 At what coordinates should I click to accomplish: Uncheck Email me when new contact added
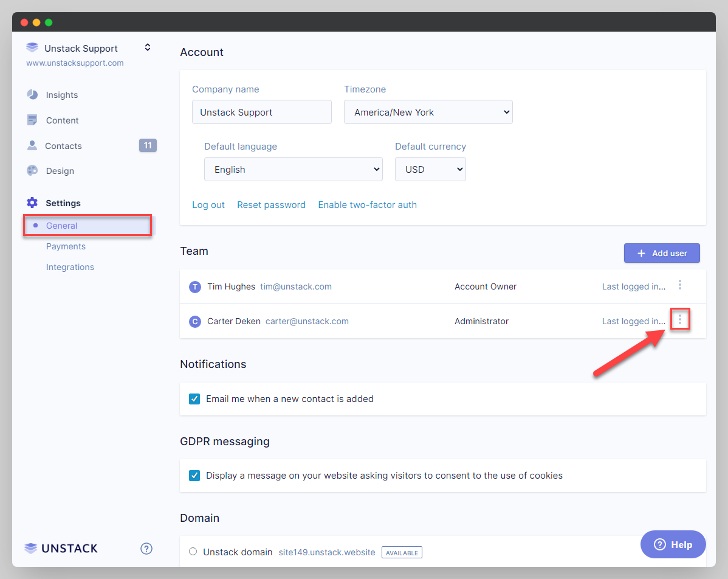(194, 399)
